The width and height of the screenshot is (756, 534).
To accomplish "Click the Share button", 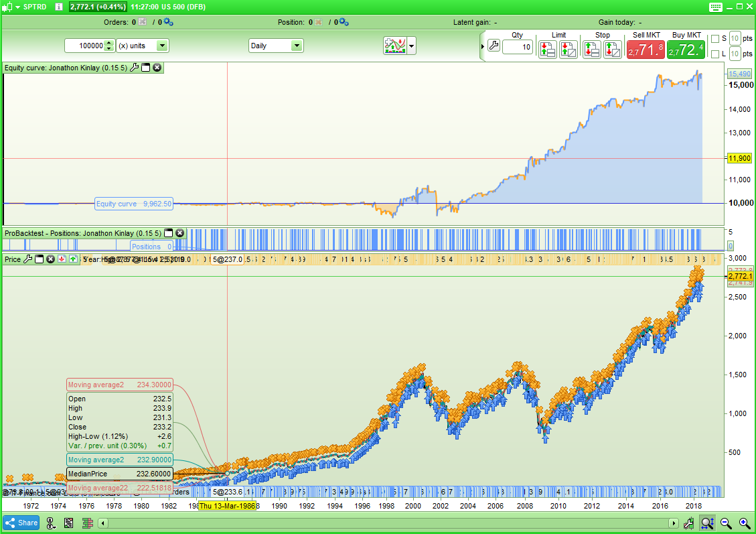I will click(x=21, y=523).
